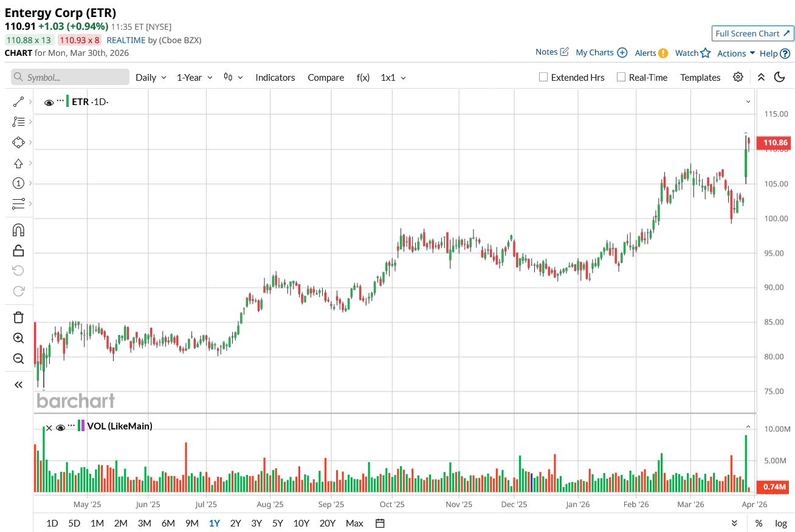Open the Actions dropdown menu

[x=736, y=53]
